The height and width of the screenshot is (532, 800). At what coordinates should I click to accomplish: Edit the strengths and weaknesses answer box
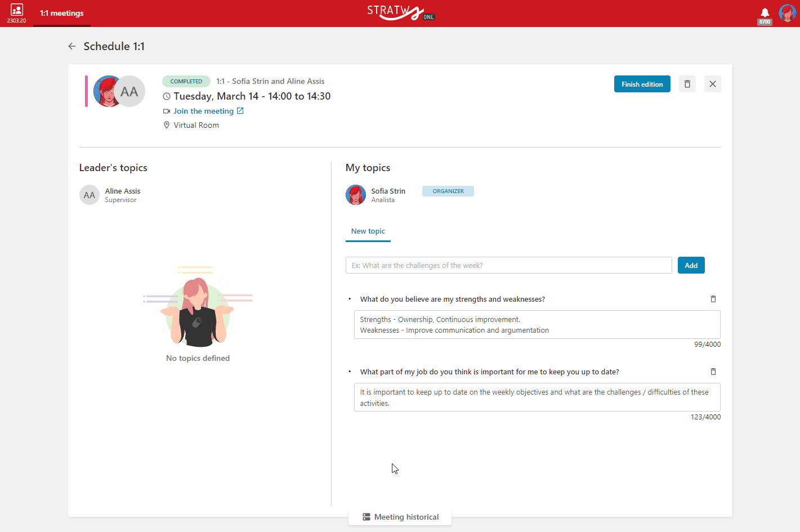[x=537, y=325]
